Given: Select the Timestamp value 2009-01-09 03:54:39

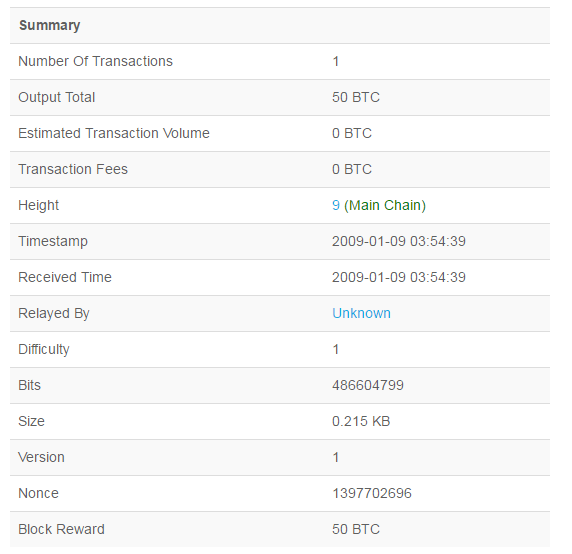Looking at the screenshot, I should coord(399,241).
